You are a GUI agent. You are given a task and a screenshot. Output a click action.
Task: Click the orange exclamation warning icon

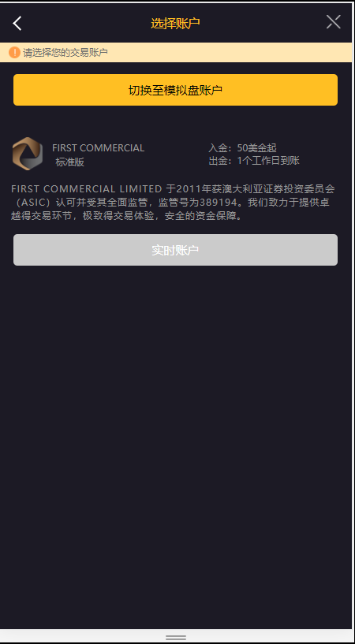tap(14, 52)
